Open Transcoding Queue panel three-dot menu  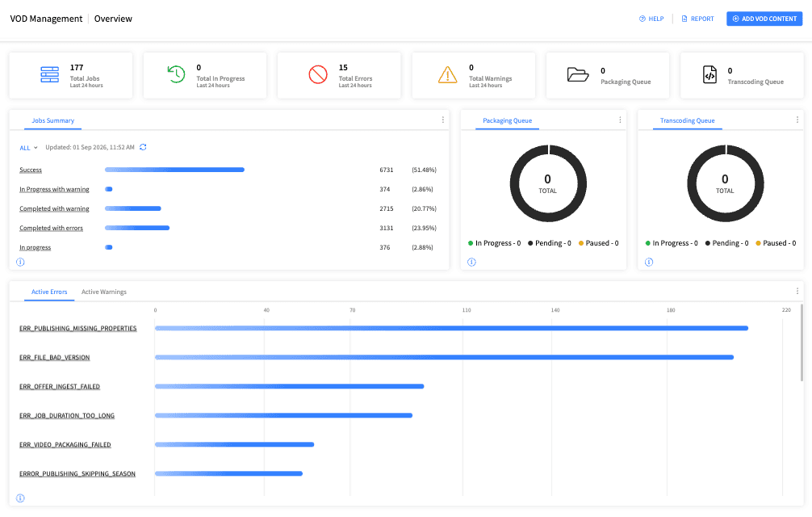tap(797, 120)
